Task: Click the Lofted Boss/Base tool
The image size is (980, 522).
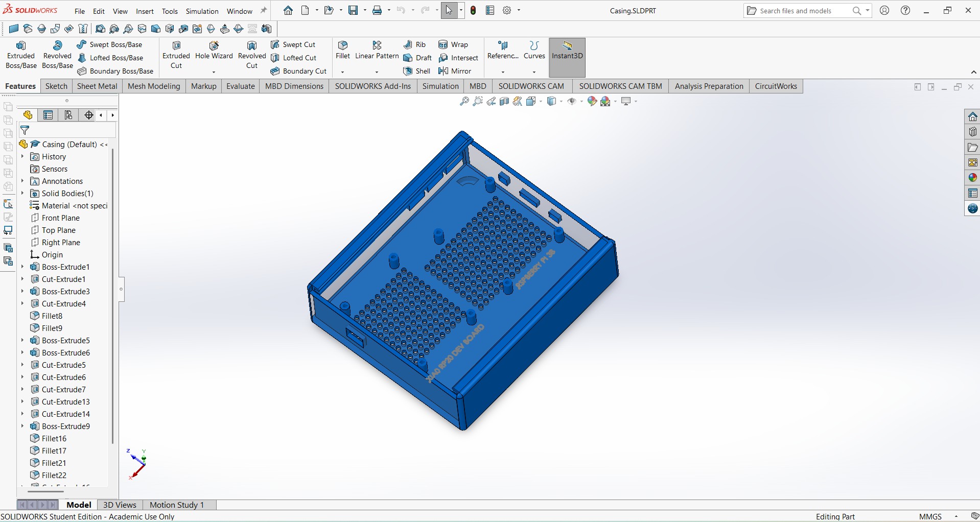Action: tap(110, 58)
